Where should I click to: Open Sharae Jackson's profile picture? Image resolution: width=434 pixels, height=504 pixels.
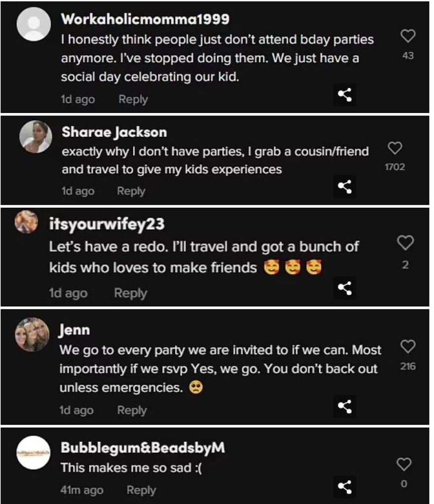click(36, 137)
